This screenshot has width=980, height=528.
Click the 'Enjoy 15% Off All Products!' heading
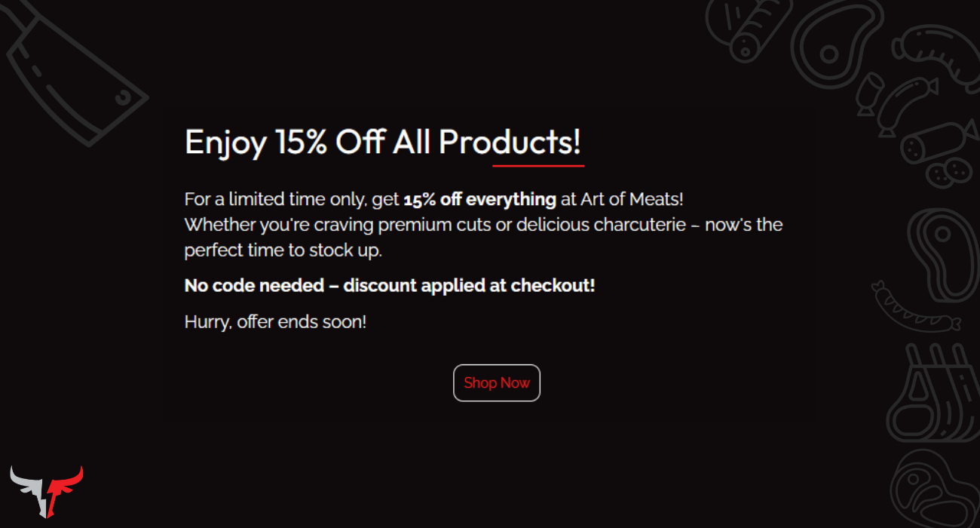(x=383, y=142)
